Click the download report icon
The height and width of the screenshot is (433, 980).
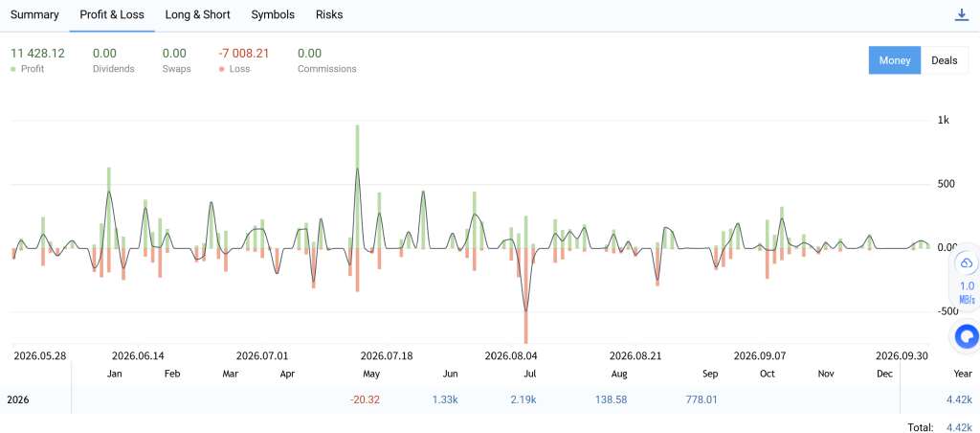click(x=961, y=15)
